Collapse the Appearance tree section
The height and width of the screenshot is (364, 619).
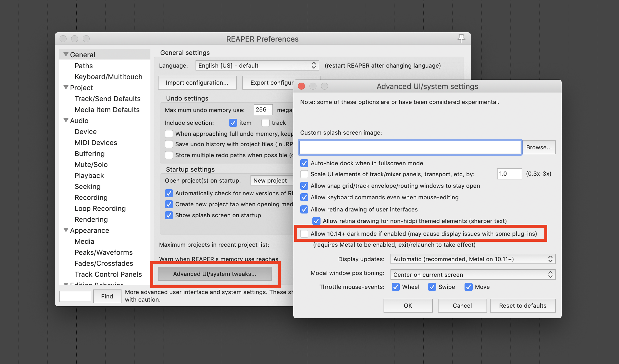(x=66, y=230)
